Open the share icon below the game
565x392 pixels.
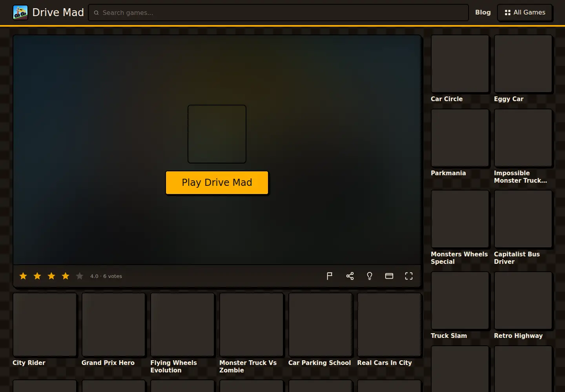[350, 276]
